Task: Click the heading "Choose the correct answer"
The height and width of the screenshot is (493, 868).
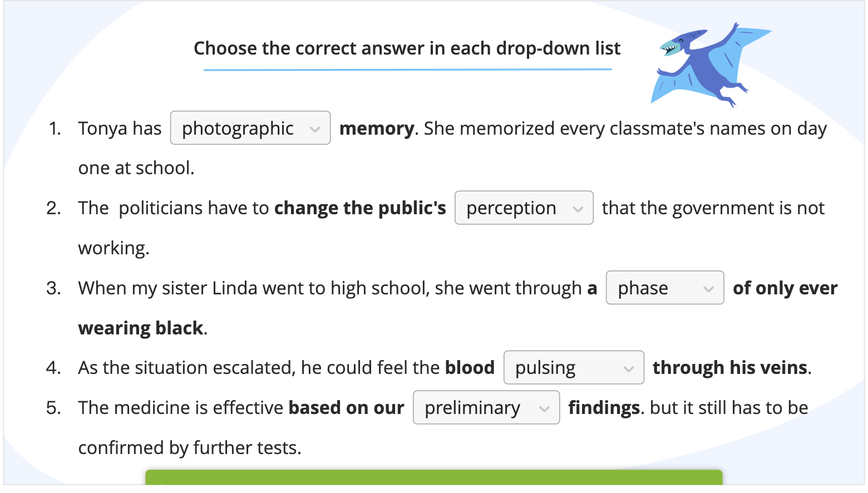Action: tap(407, 48)
